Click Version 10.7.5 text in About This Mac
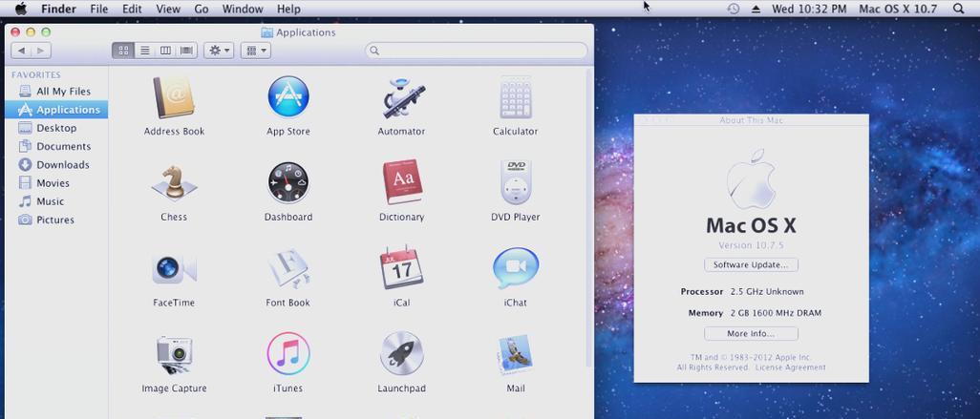Image resolution: width=980 pixels, height=419 pixels. pos(751,245)
